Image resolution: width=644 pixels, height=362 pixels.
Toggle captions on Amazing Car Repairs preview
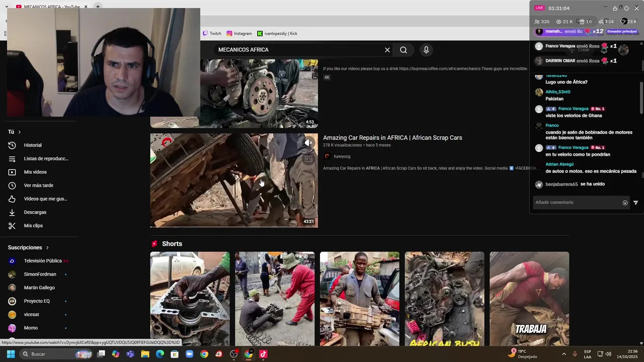[309, 159]
